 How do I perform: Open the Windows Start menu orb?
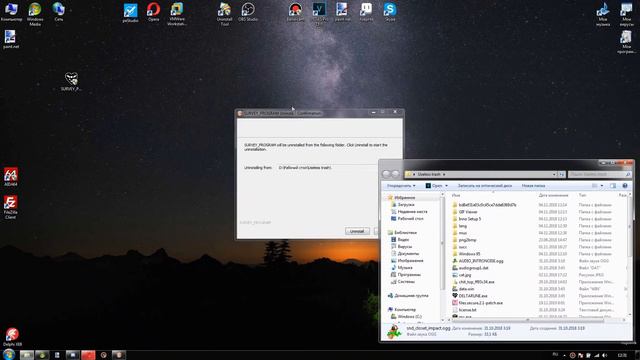pyautogui.click(x=9, y=354)
